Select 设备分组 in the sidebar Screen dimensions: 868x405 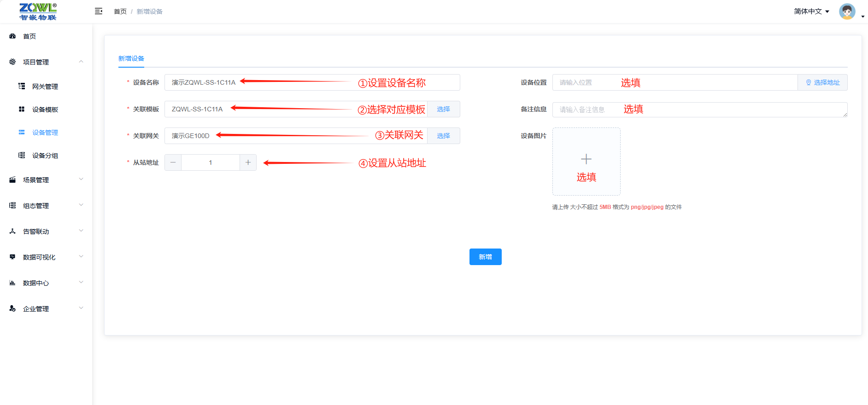[45, 156]
